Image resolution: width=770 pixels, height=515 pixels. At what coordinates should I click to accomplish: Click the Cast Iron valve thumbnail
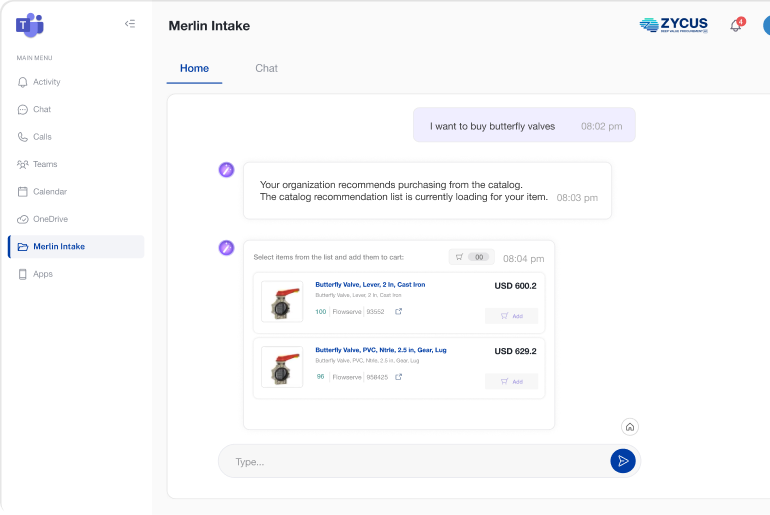pos(282,302)
